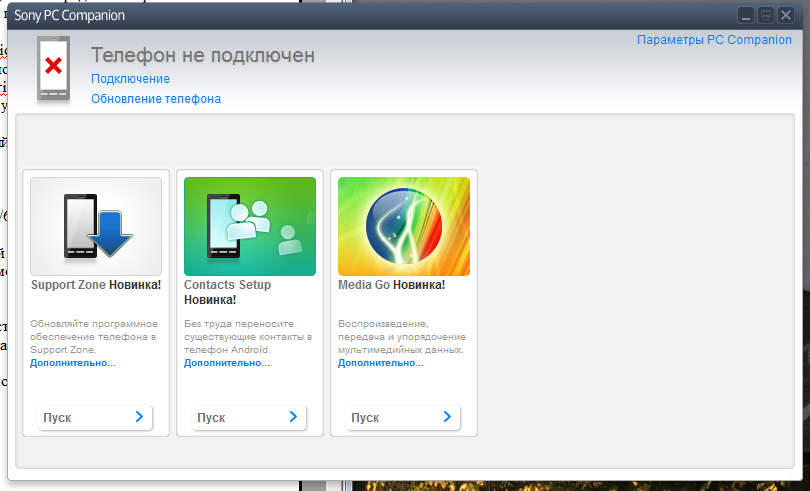Click the disabled maximize button in title bar

pyautogui.click(x=766, y=16)
